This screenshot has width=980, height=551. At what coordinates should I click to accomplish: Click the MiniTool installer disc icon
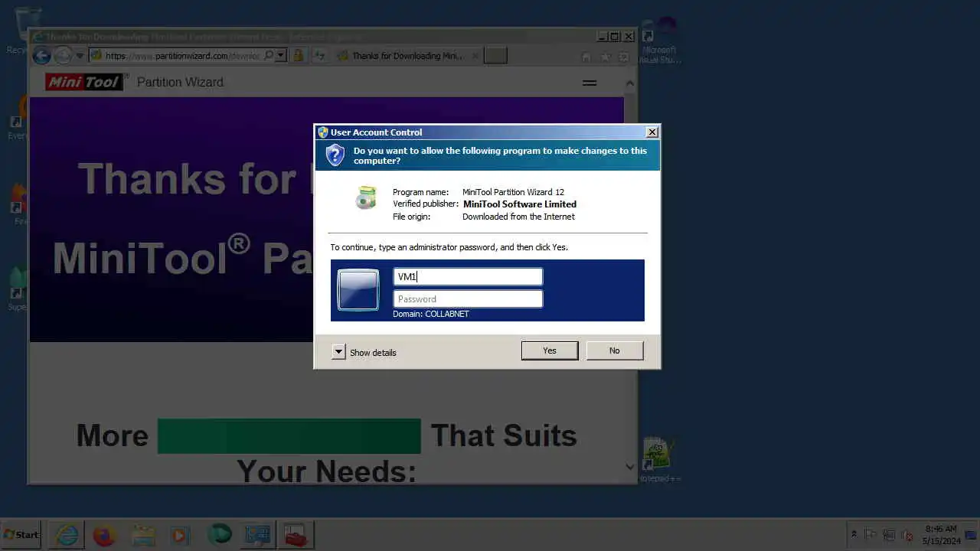coord(366,197)
